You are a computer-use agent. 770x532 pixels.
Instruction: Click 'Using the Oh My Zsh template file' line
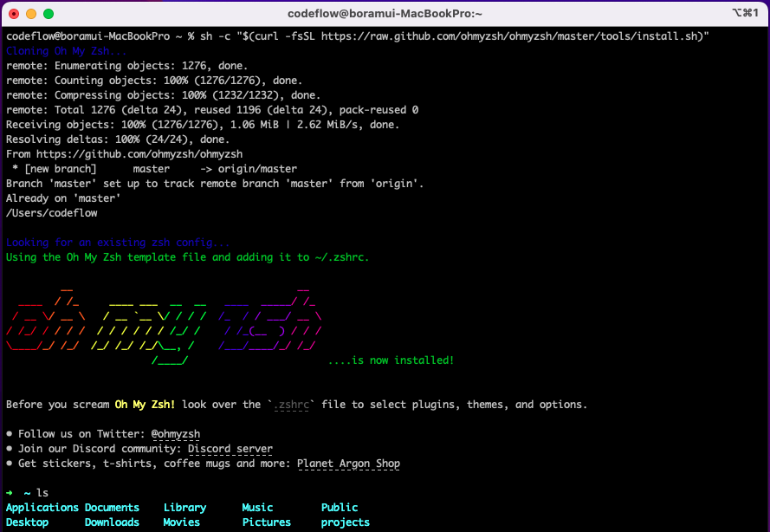pos(188,257)
